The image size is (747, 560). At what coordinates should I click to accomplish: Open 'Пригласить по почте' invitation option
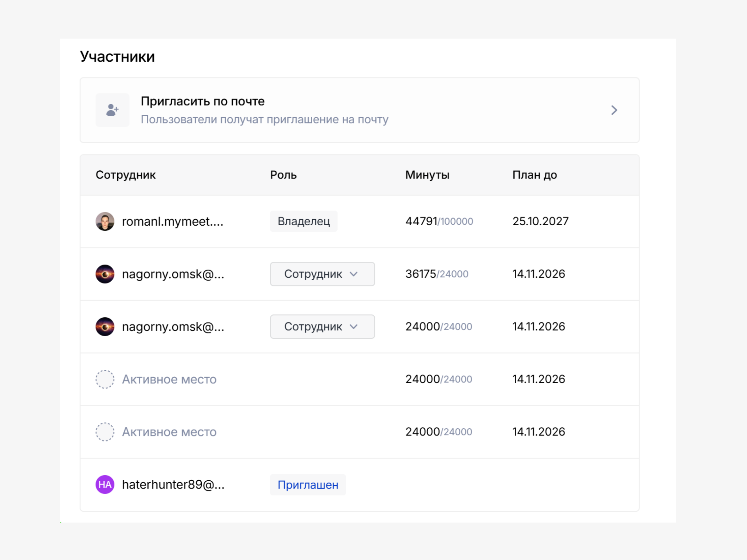tap(203, 101)
